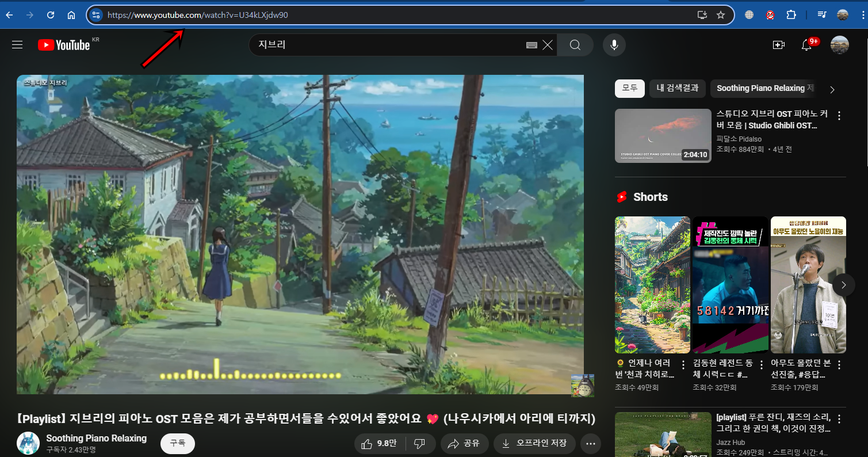Open the [playlist] 푸른 잔디 video title
This screenshot has width=868, height=457.
click(773, 423)
